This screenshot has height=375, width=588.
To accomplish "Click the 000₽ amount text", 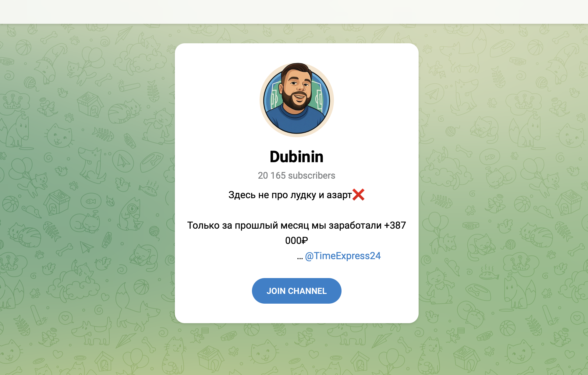I will point(296,241).
